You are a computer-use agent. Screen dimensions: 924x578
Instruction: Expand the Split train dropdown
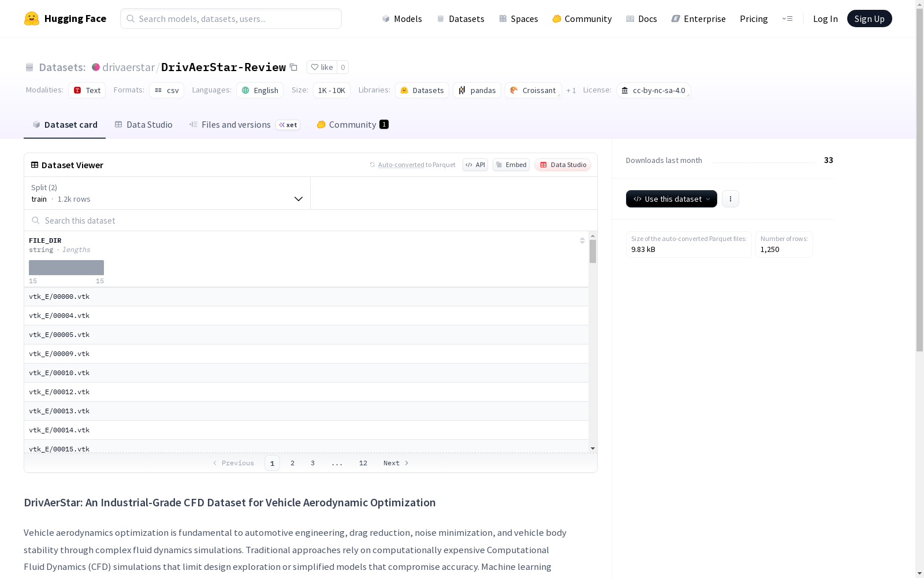coord(167,193)
